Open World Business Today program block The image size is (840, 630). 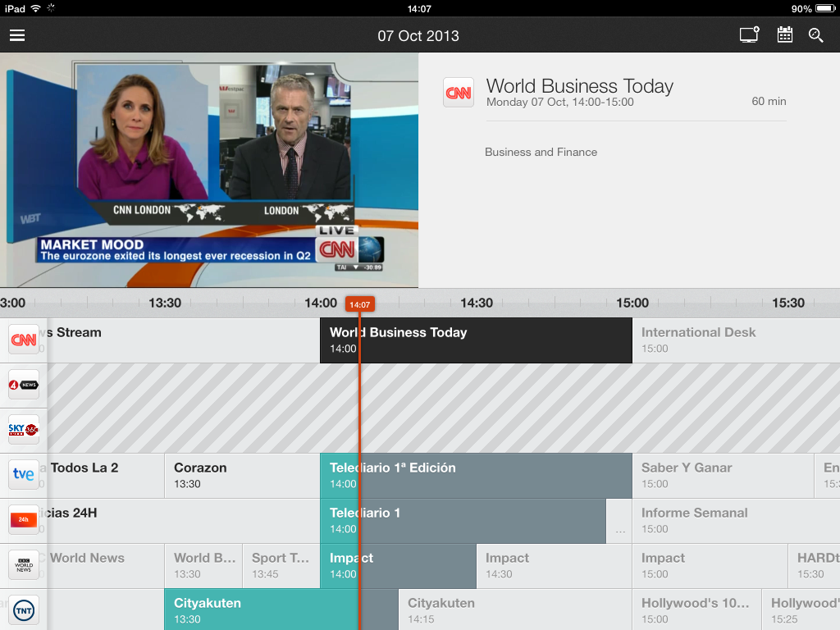coord(476,340)
